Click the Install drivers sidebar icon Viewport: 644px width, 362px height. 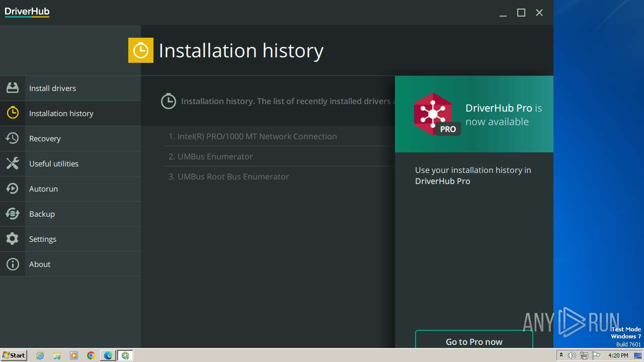click(x=13, y=88)
